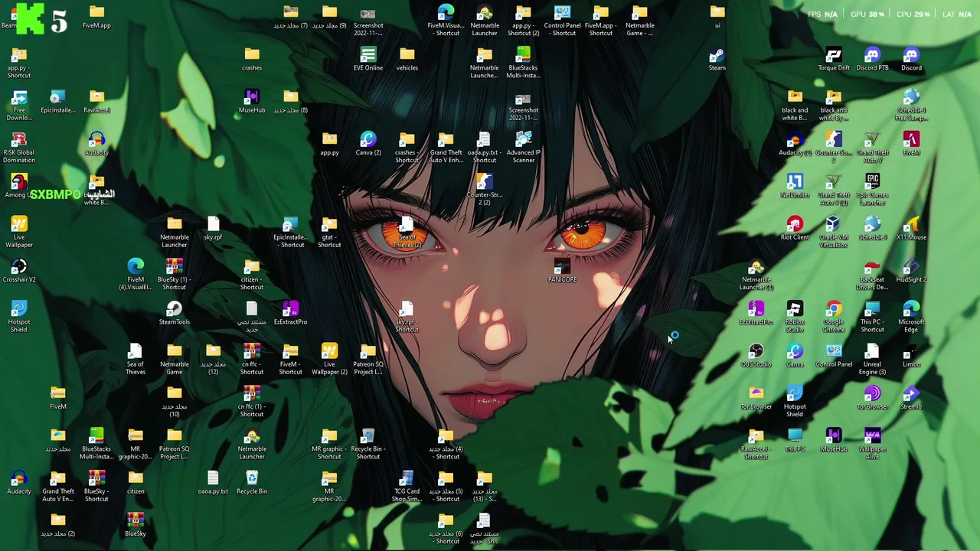
Task: Select the PANICORE icon
Action: [562, 270]
